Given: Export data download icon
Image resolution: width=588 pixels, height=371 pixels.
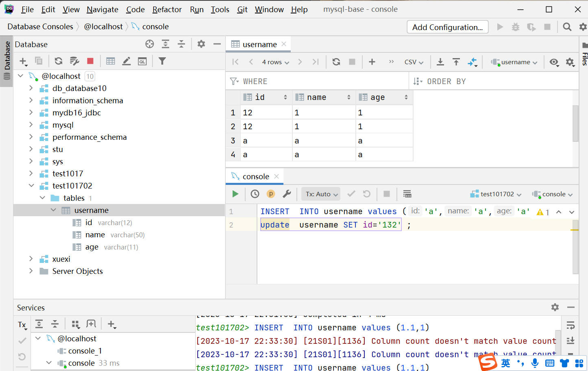Looking at the screenshot, I should [440, 62].
